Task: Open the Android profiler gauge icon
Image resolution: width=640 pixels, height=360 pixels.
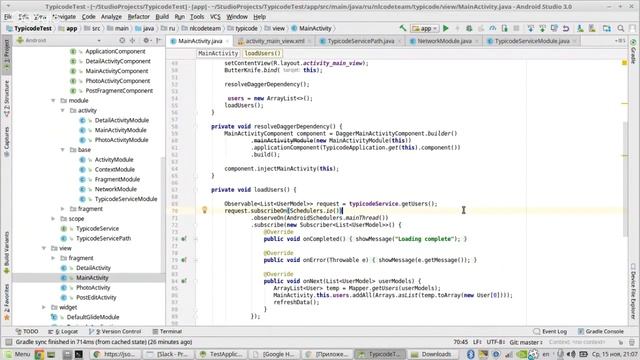Action: tap(493, 28)
